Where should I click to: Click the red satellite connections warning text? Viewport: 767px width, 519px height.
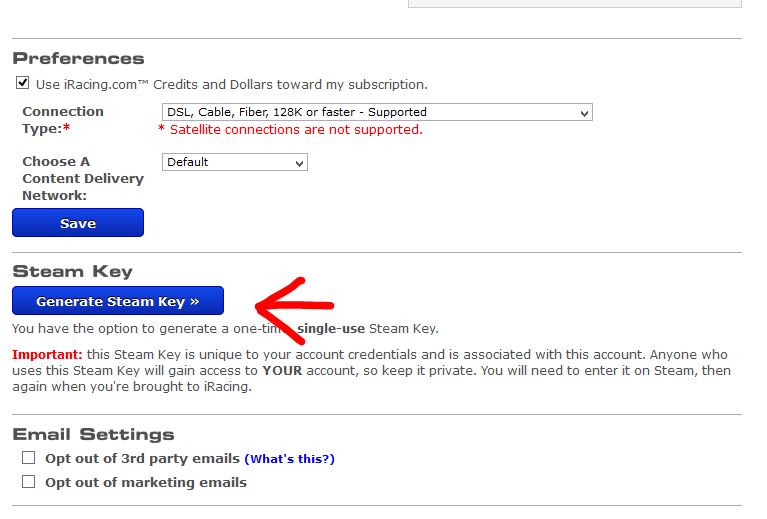point(295,129)
